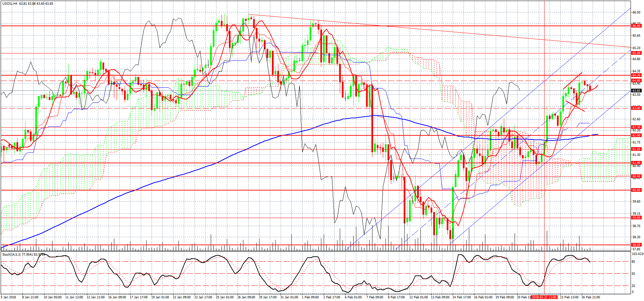Click the 13 Feb 09:00 time label
This screenshot has height=301, width=644.
(440, 297)
